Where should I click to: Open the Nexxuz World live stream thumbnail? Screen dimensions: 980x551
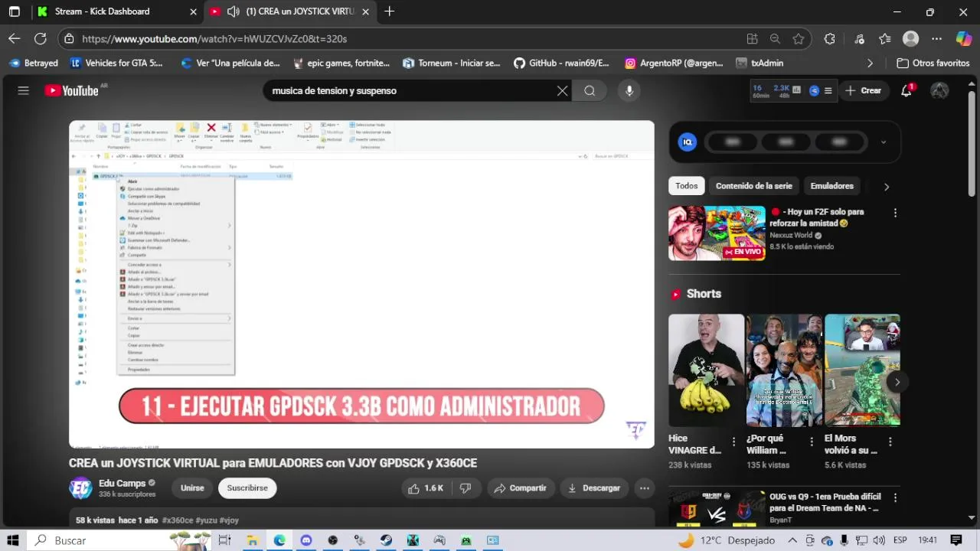click(717, 233)
